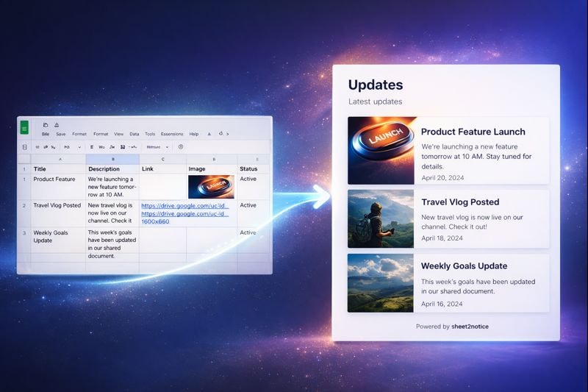Open the Essensions menu

[172, 134]
